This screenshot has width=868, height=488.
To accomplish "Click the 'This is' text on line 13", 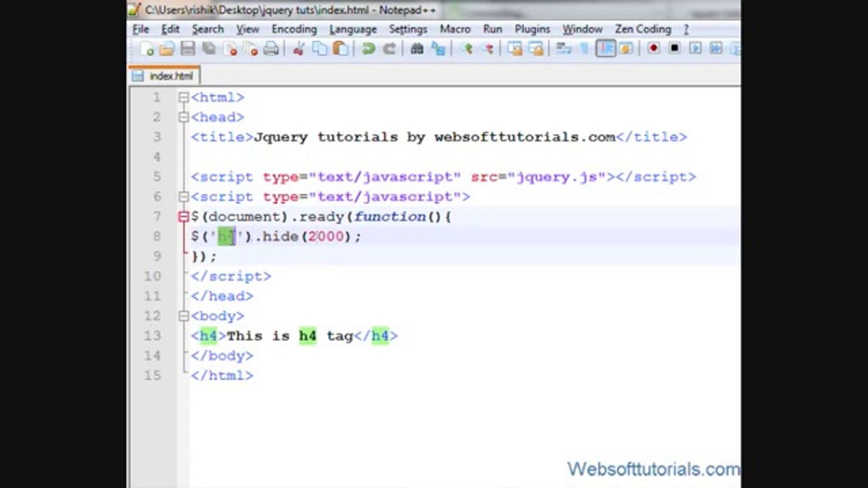I will (x=258, y=336).
